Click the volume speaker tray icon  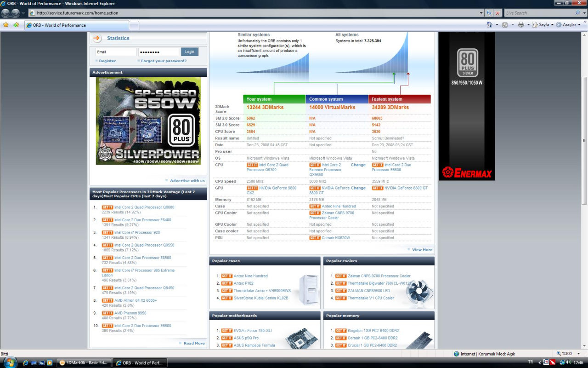tap(569, 362)
